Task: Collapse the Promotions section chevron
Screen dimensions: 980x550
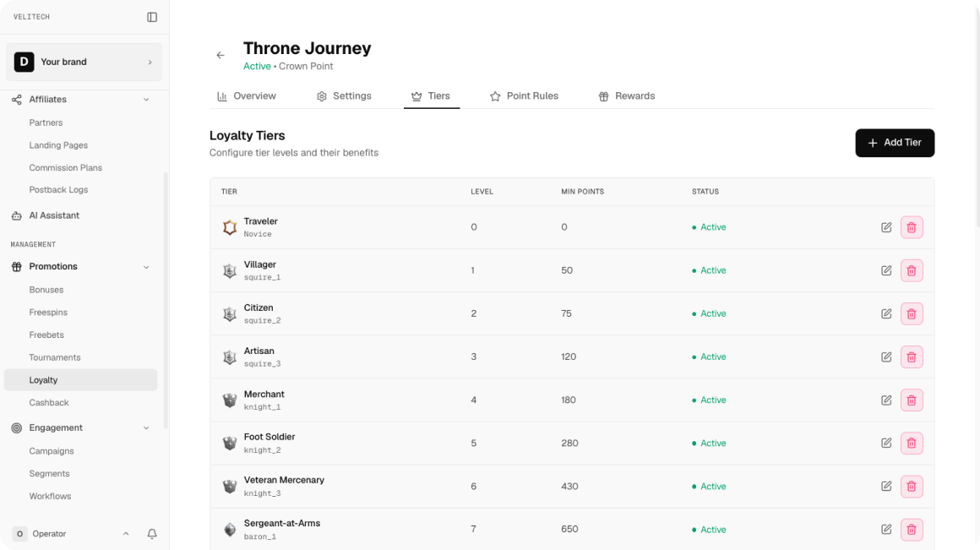Action: tap(146, 267)
